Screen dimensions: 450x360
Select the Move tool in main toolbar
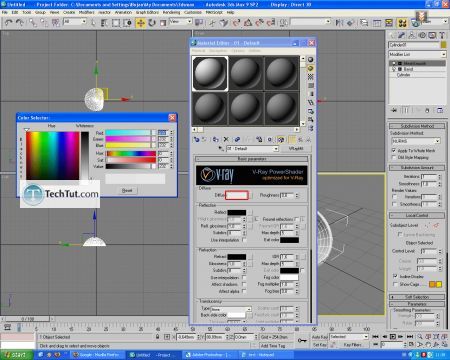click(141, 23)
